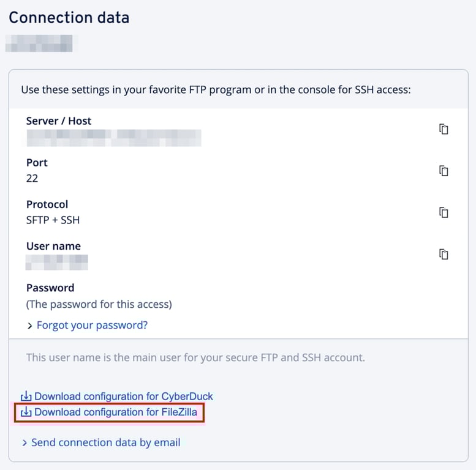
Task: Click the blurred Server / Host address
Action: (113, 137)
